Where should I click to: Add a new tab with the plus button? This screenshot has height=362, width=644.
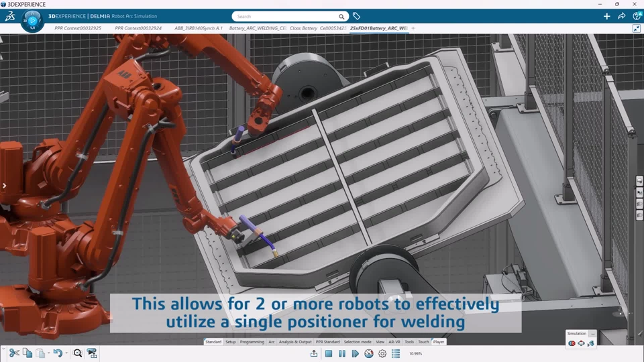point(413,28)
